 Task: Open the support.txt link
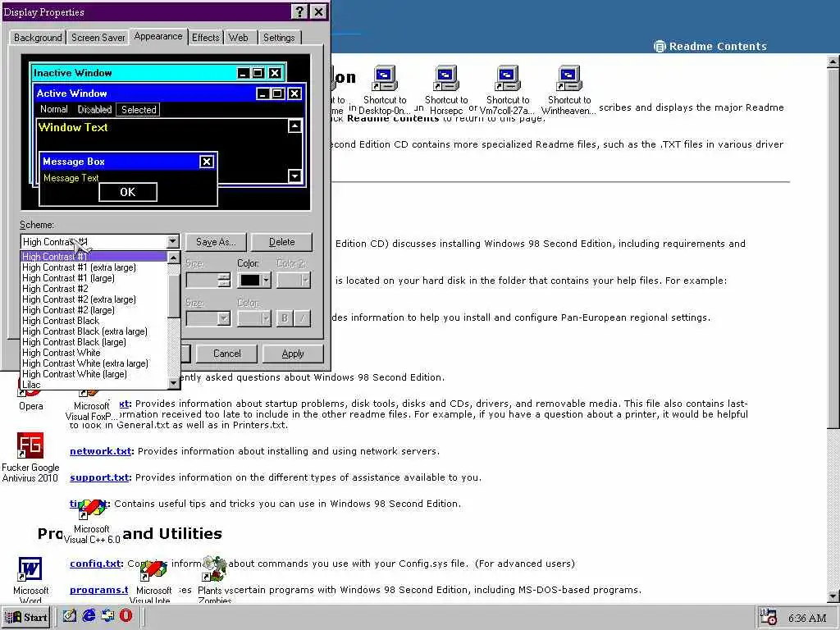point(99,477)
